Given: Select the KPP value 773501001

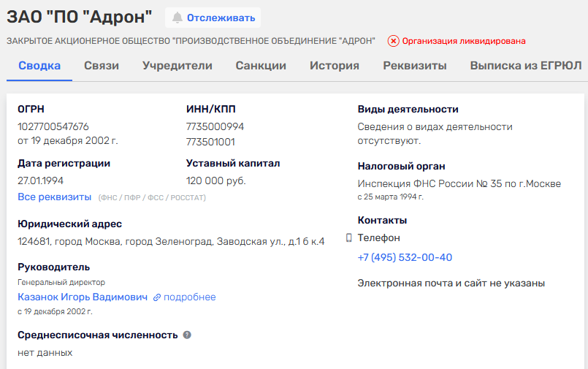Looking at the screenshot, I should [x=210, y=142].
